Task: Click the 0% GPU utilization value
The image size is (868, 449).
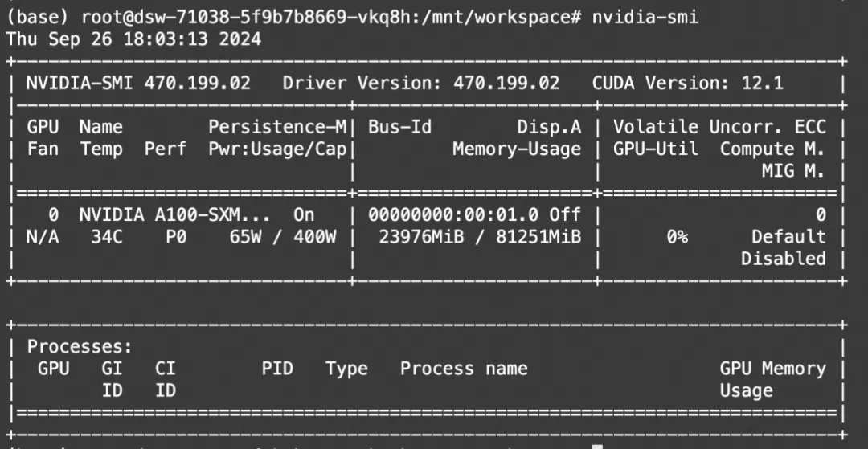Action: 677,237
